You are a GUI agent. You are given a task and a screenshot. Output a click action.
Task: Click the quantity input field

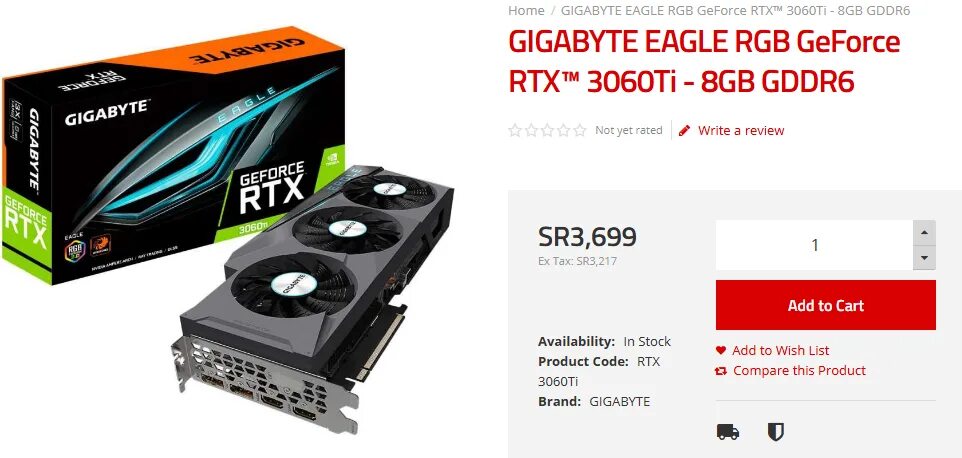pyautogui.click(x=814, y=245)
